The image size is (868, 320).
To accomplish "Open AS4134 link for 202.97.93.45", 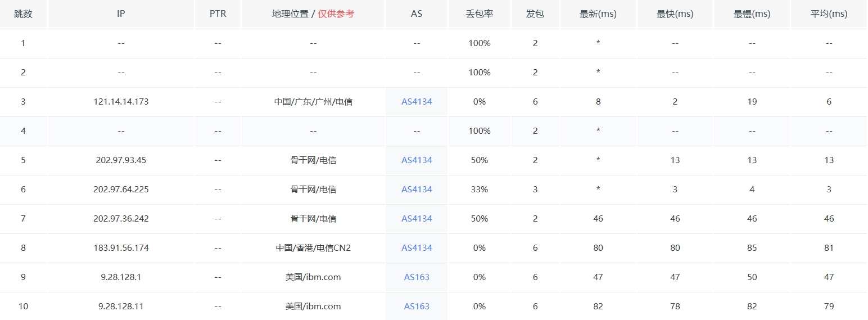I will (x=417, y=160).
